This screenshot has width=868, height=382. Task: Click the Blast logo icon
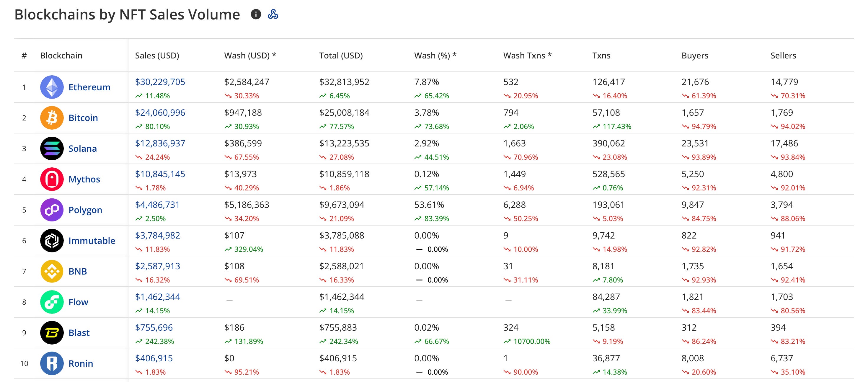click(x=52, y=332)
